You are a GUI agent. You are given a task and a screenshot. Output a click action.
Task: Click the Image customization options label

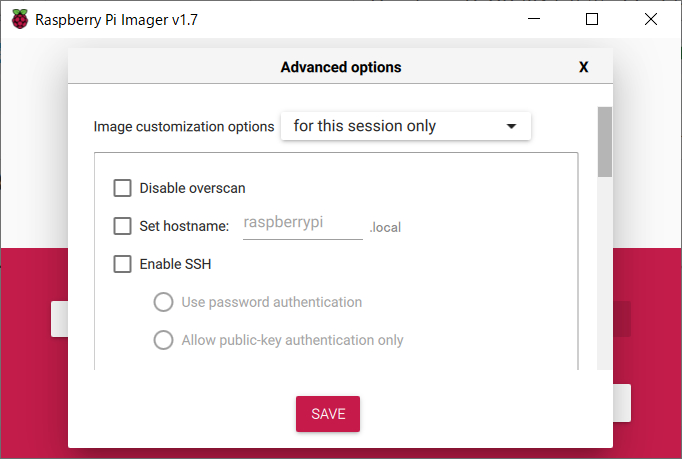tap(184, 127)
